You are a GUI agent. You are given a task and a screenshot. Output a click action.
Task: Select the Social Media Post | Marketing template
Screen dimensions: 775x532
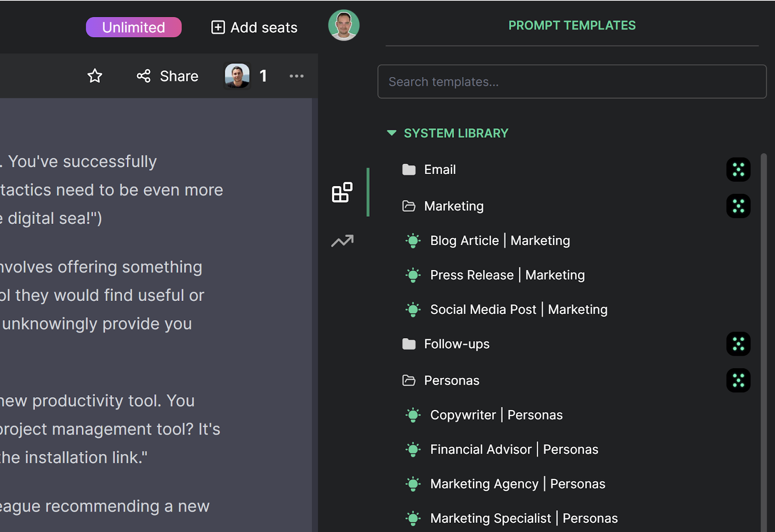click(519, 310)
